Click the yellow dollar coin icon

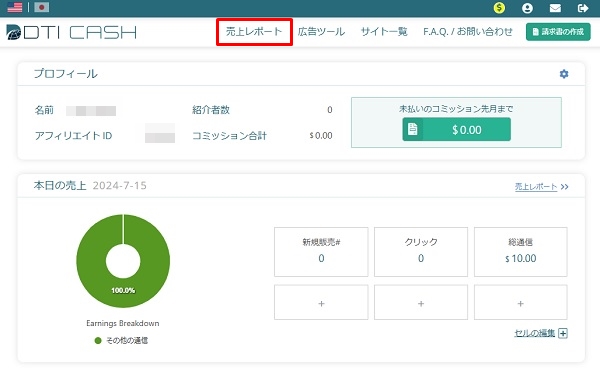coord(499,8)
